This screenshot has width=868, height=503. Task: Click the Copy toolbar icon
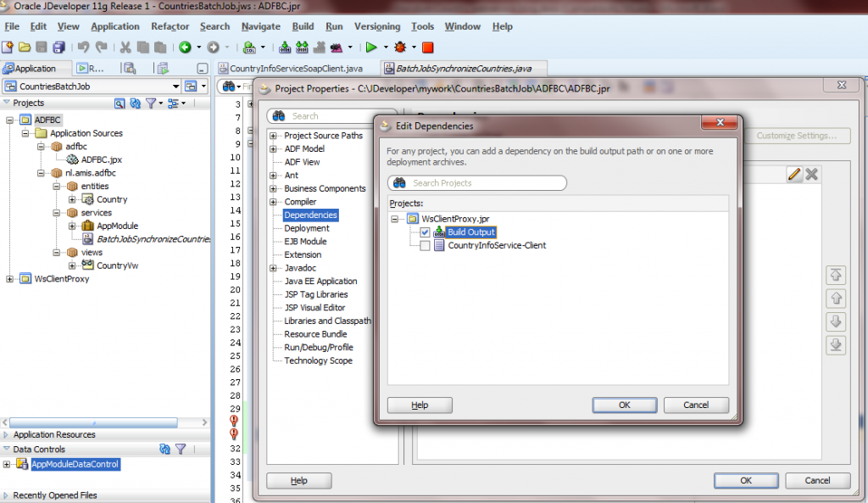pyautogui.click(x=142, y=48)
